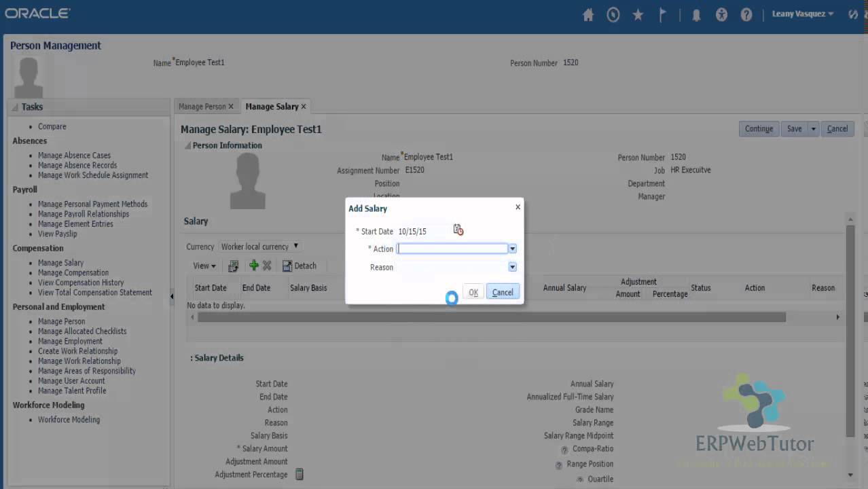Collapse the tasks pane splitter arrow

(172, 296)
